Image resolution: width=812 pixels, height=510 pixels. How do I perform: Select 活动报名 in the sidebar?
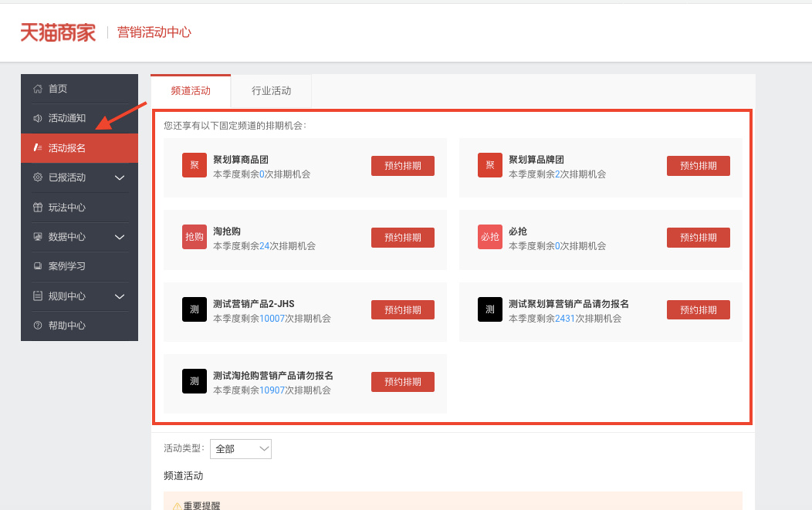tap(80, 148)
